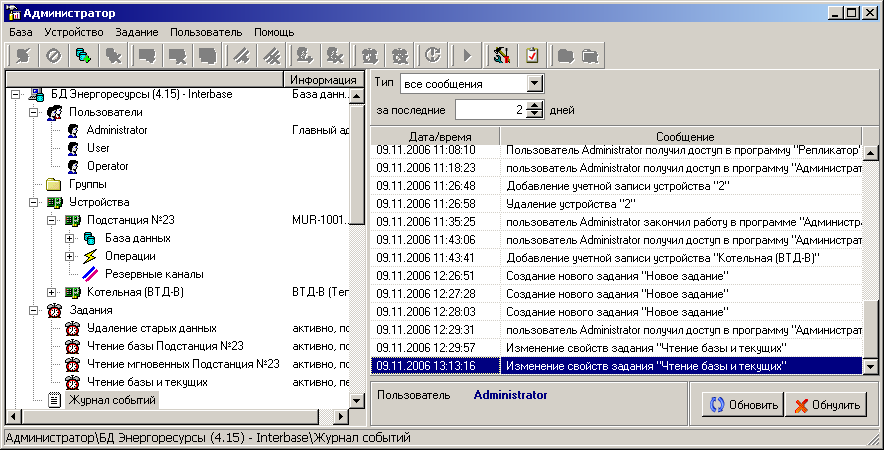Click the tree vertical scrollbar down arrow
The width and height of the screenshot is (884, 450).
pyautogui.click(x=357, y=400)
